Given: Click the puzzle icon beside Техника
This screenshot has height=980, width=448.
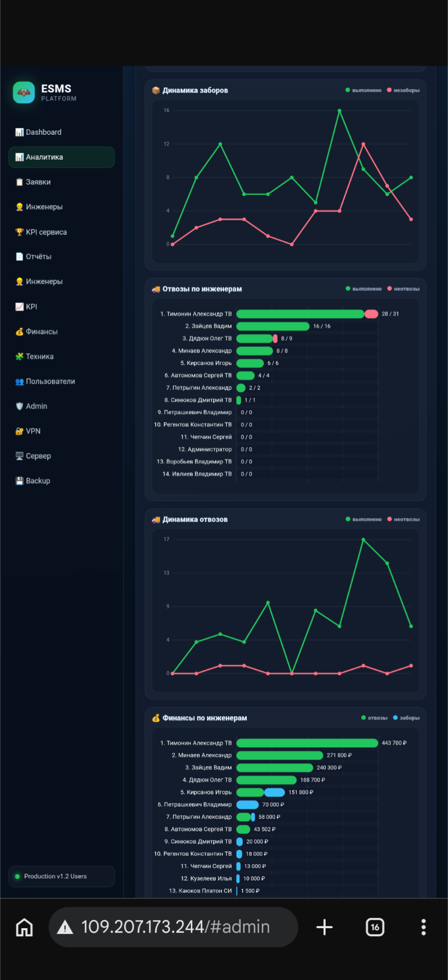Looking at the screenshot, I should click(19, 356).
